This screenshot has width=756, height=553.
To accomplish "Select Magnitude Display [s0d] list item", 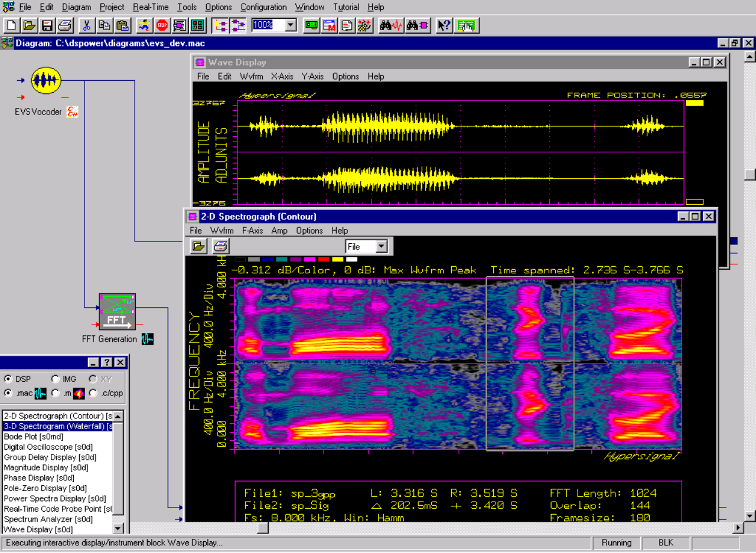I will (58, 467).
